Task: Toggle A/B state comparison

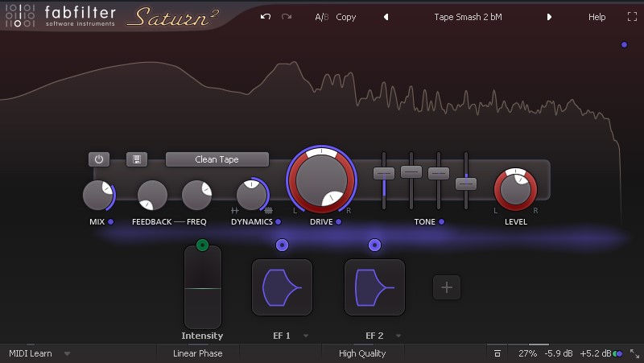Action: 321,17
